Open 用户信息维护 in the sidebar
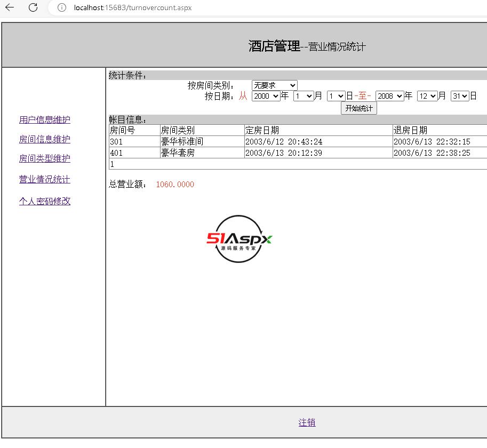The width and height of the screenshot is (487, 448). [45, 120]
